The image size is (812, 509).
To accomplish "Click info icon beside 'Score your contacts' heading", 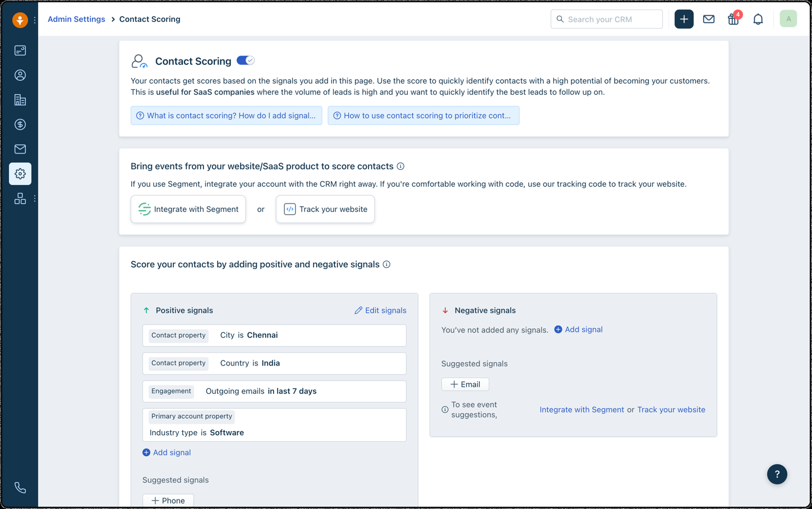I will coord(386,265).
